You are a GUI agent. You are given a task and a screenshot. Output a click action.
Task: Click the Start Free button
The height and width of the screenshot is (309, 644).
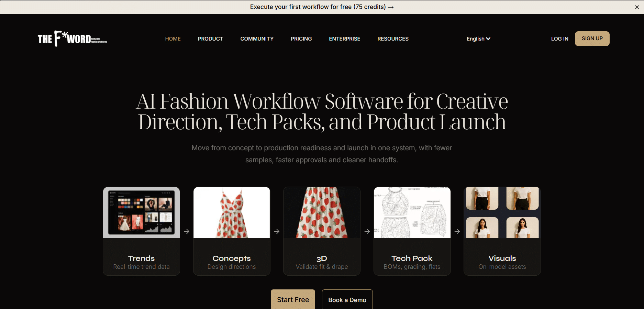click(x=293, y=299)
